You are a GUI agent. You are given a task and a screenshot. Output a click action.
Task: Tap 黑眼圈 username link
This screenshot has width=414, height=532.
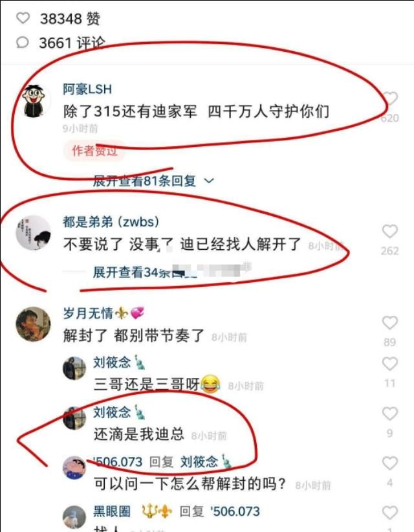pyautogui.click(x=112, y=511)
